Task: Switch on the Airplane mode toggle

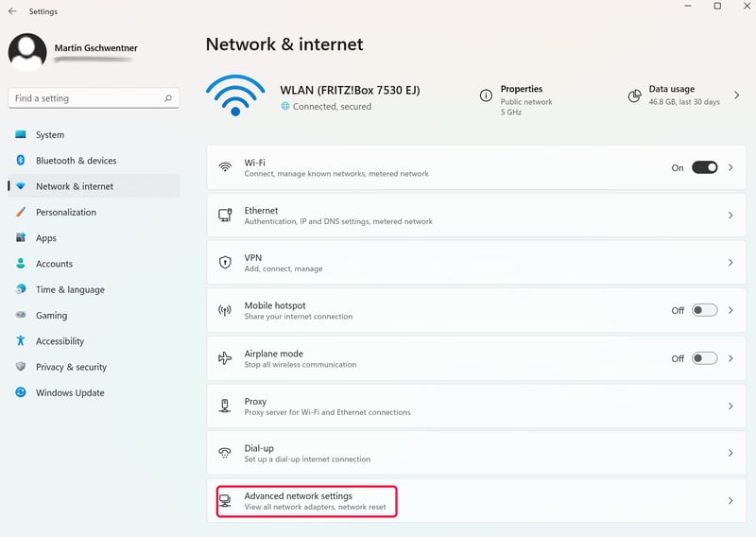Action: [704, 358]
